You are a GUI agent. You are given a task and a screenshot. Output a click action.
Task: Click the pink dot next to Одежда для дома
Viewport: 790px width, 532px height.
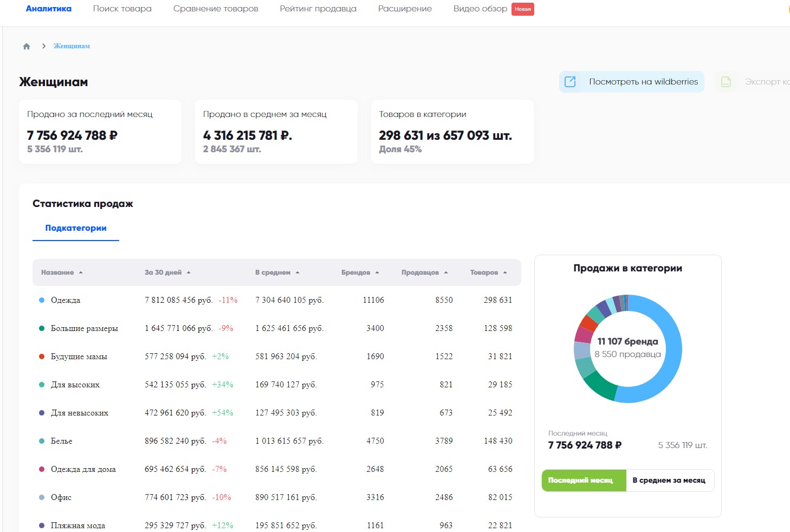42,469
